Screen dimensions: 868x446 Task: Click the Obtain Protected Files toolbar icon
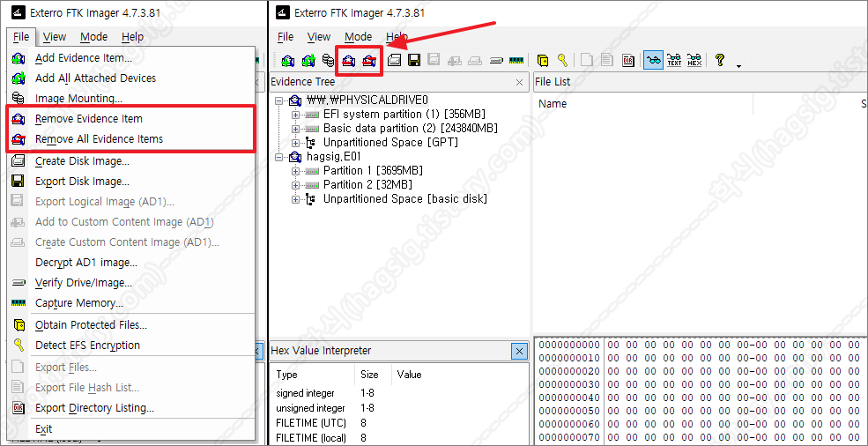pos(543,61)
